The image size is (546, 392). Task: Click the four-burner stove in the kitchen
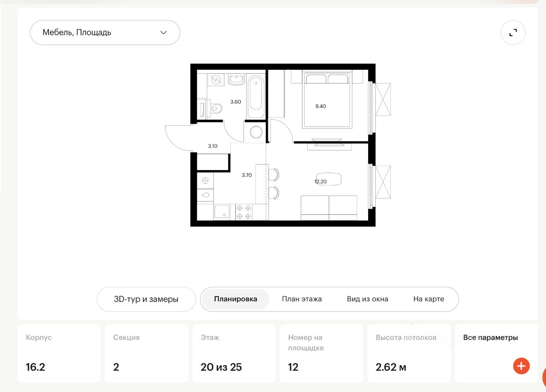pyautogui.click(x=244, y=212)
